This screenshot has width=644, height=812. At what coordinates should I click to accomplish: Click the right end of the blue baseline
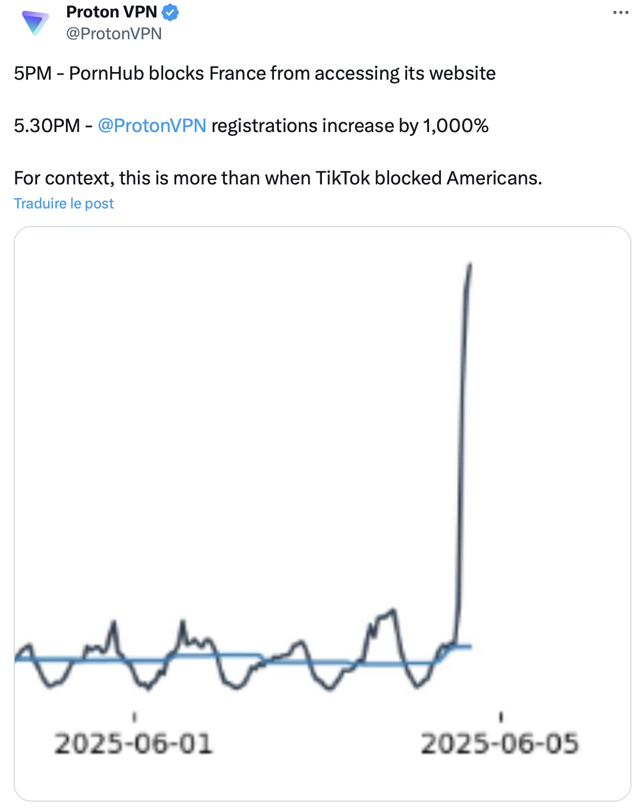pyautogui.click(x=469, y=647)
